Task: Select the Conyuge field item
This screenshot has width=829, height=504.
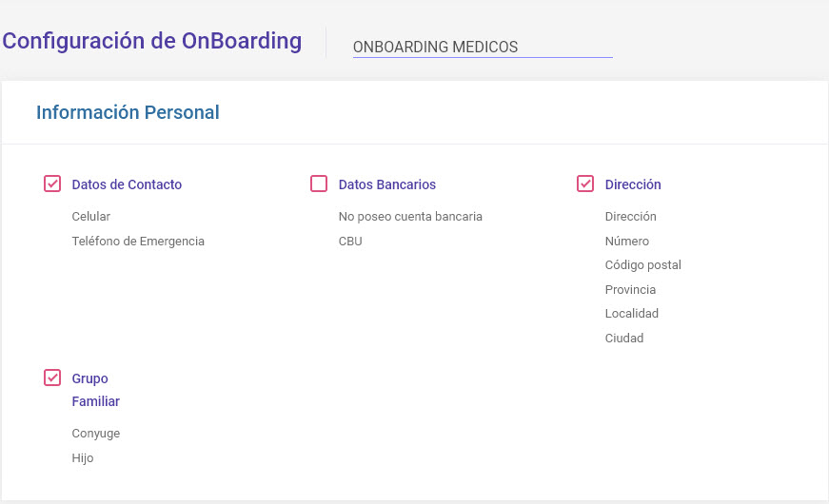Action: tap(96, 434)
